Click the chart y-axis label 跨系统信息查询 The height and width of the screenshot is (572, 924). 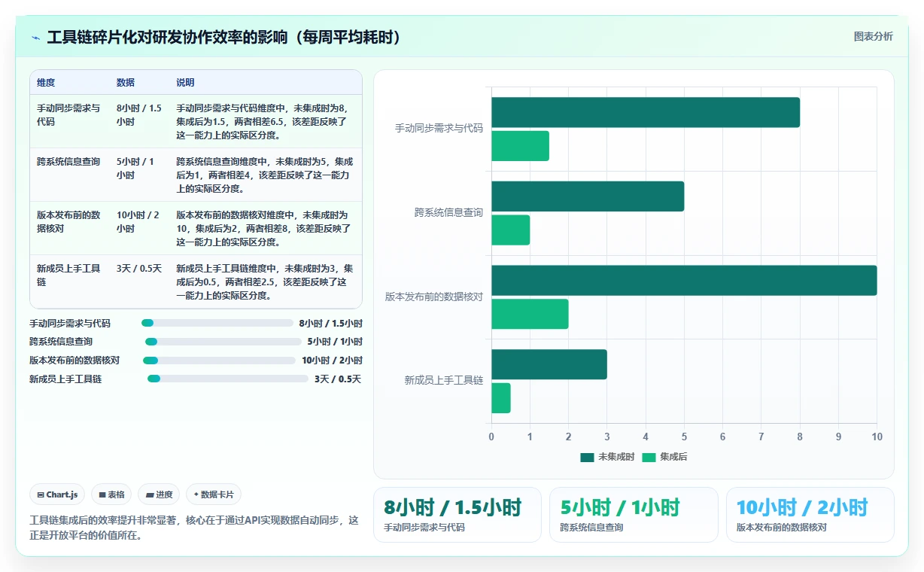(448, 213)
